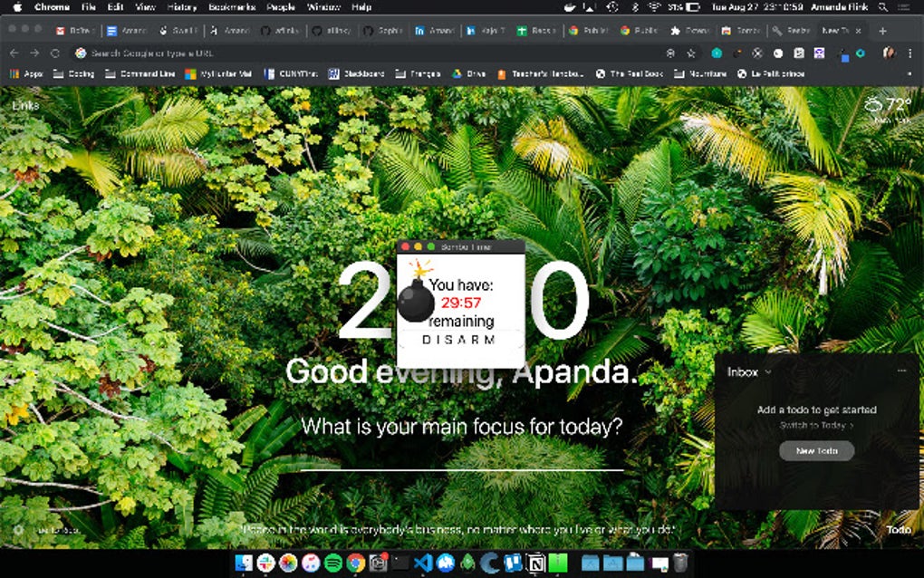Open the Chrome three-dot overflow menu

pyautogui.click(x=910, y=53)
